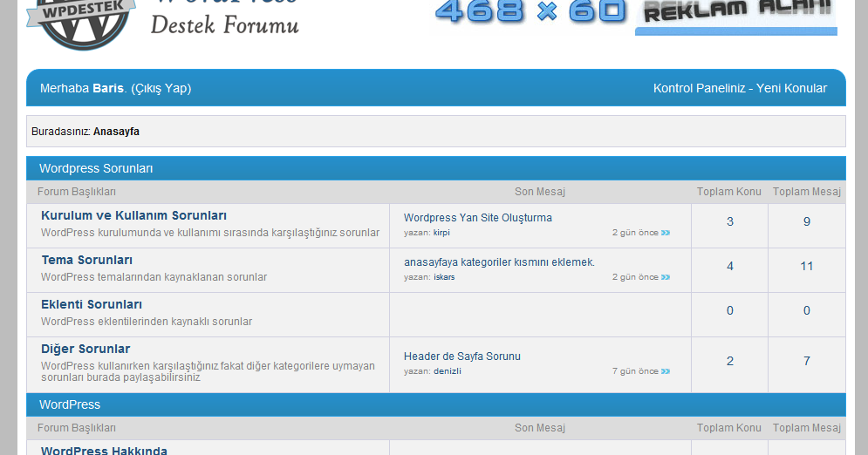The width and height of the screenshot is (868, 455).
Task: Click total topics value 4
Action: point(729,267)
